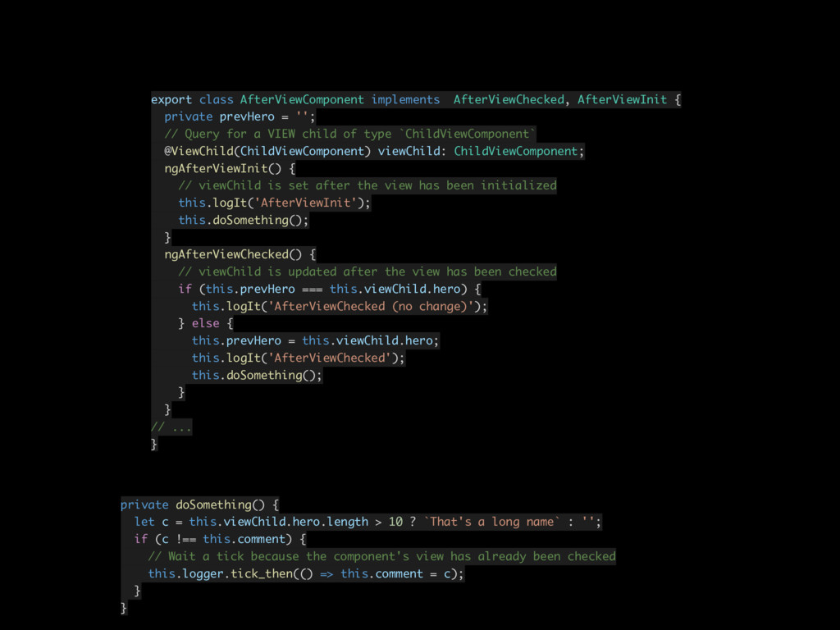Viewport: 840px width, 630px height.
Task: Click the 'let c = this.viewChild.hero.length' line
Action: click(368, 522)
